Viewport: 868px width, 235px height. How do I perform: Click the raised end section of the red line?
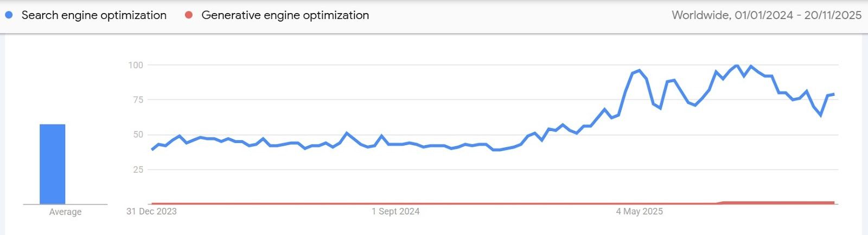(x=781, y=203)
